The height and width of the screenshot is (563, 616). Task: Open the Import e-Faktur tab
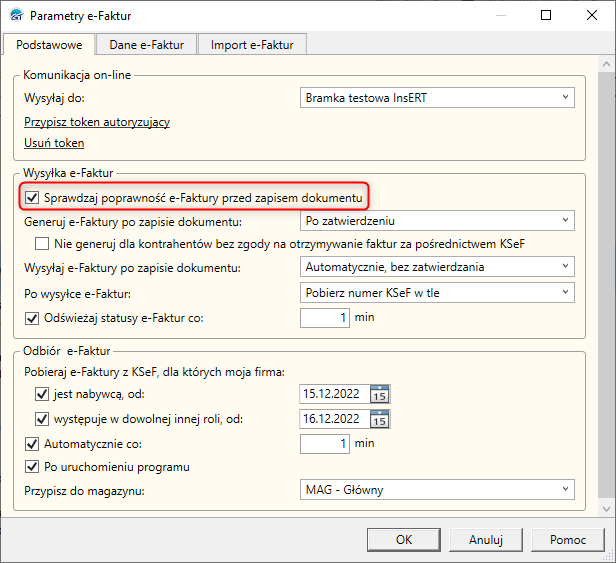pos(252,44)
